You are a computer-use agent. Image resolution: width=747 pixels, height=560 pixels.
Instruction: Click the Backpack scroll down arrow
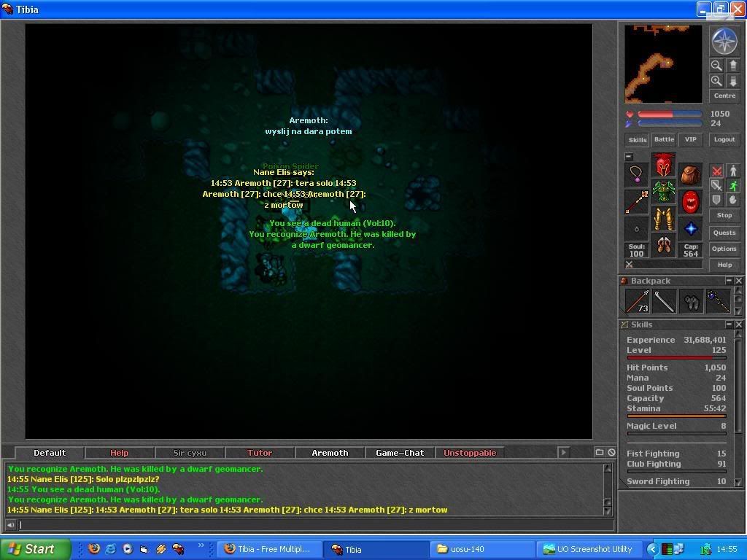click(x=738, y=311)
